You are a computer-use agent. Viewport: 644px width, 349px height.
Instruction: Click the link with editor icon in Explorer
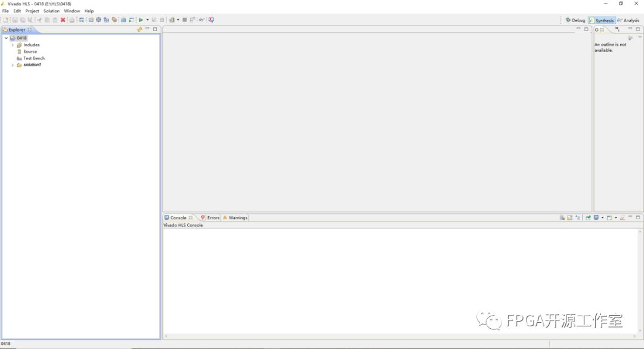click(x=140, y=29)
